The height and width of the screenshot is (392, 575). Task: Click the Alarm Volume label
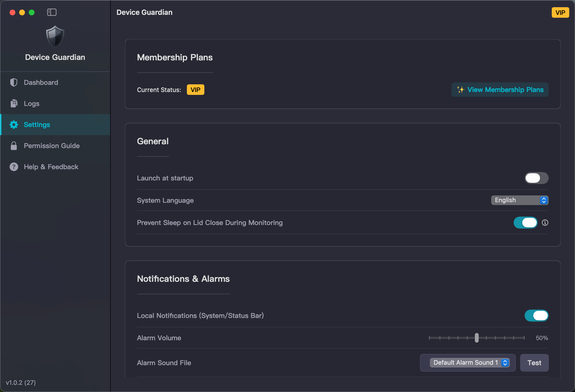pyautogui.click(x=159, y=338)
